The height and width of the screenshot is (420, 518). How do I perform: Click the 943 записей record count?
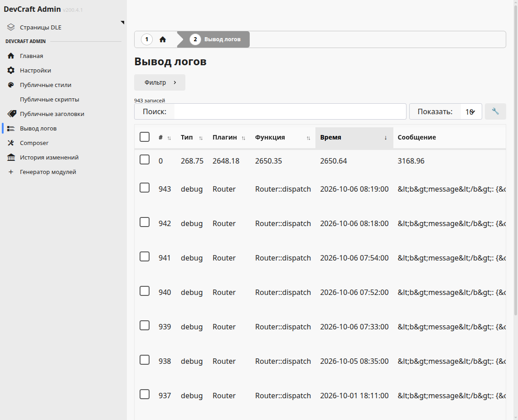(149, 101)
